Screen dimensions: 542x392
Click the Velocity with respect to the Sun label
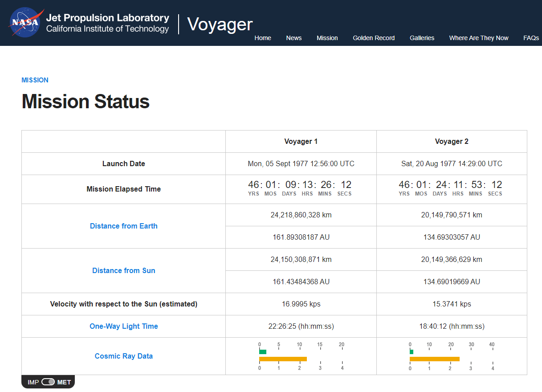[x=124, y=304]
